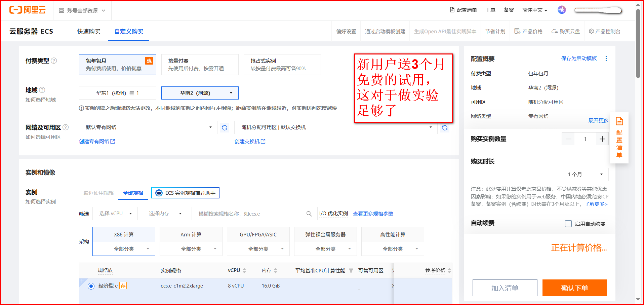The image size is (644, 305).
Task: Click the recommended badge beside economy type e
Action: [123, 286]
